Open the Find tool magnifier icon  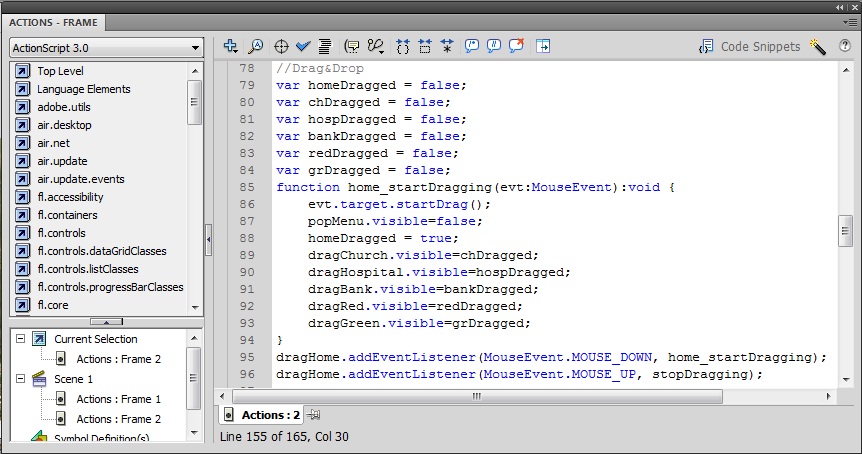(x=256, y=46)
